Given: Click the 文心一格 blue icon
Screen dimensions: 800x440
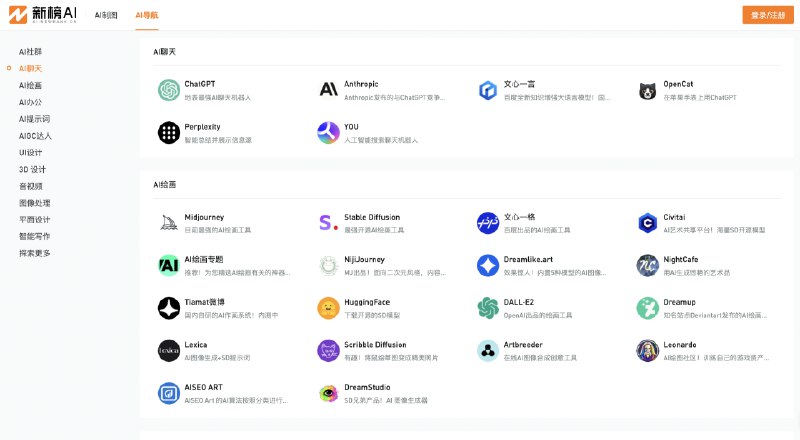Looking at the screenshot, I should coord(488,223).
